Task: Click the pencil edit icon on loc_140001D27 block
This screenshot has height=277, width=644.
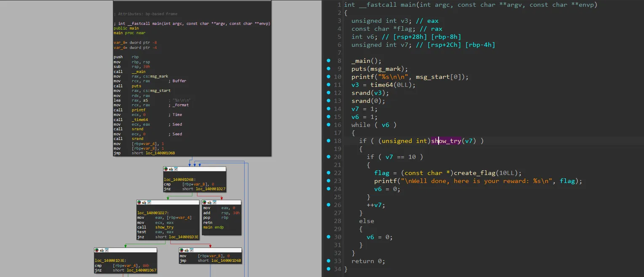Action: 144,202
